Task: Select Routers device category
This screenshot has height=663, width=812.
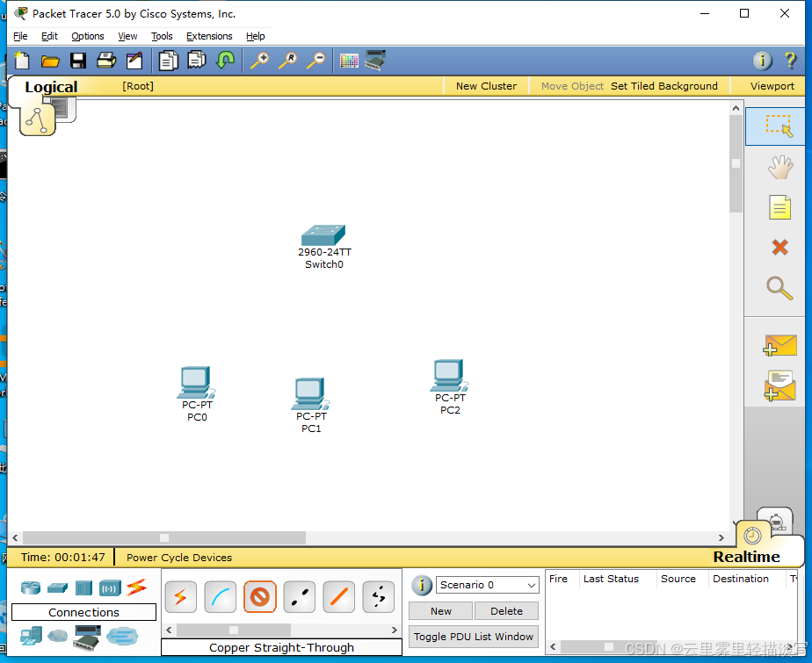Action: click(x=31, y=588)
